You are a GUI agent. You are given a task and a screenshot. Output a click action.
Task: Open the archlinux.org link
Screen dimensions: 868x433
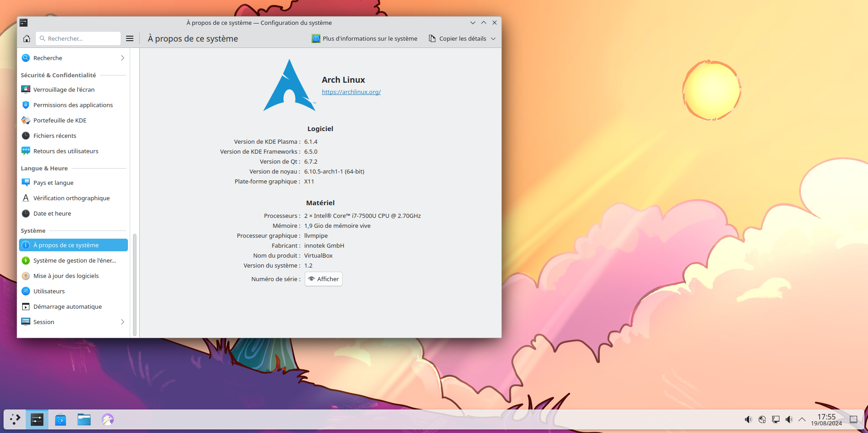pos(351,92)
